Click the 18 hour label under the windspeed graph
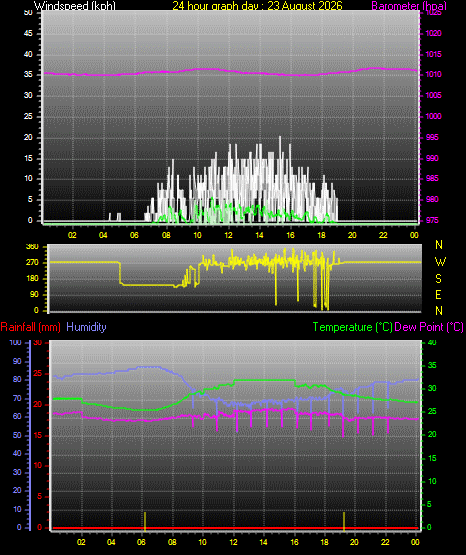 [321, 235]
